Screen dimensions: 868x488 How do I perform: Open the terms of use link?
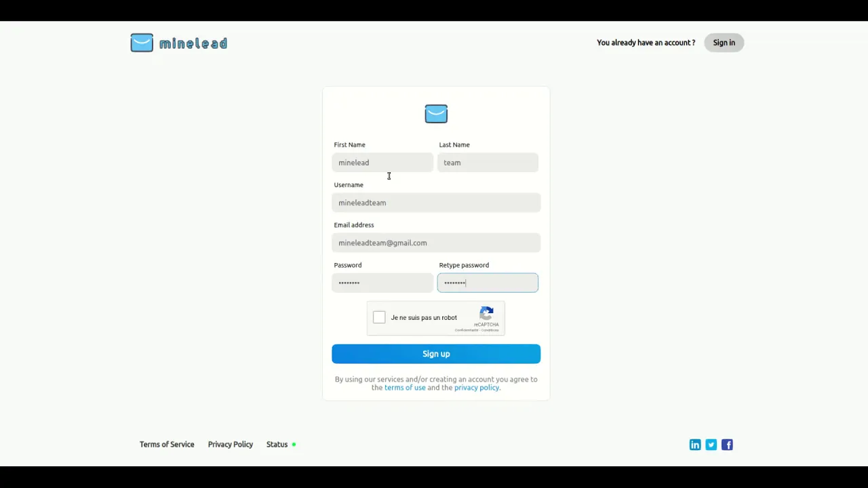click(x=405, y=388)
